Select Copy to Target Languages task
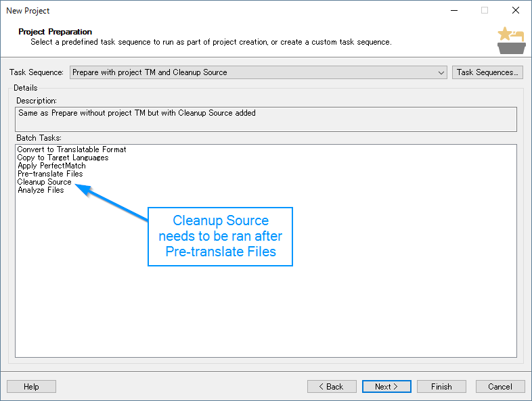This screenshot has width=532, height=401. click(63, 158)
